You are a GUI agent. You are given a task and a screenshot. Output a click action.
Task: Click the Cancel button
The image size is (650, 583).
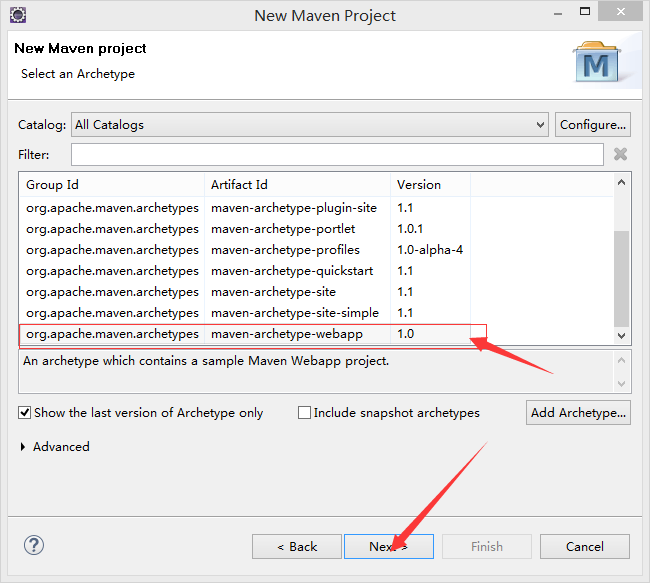585,547
